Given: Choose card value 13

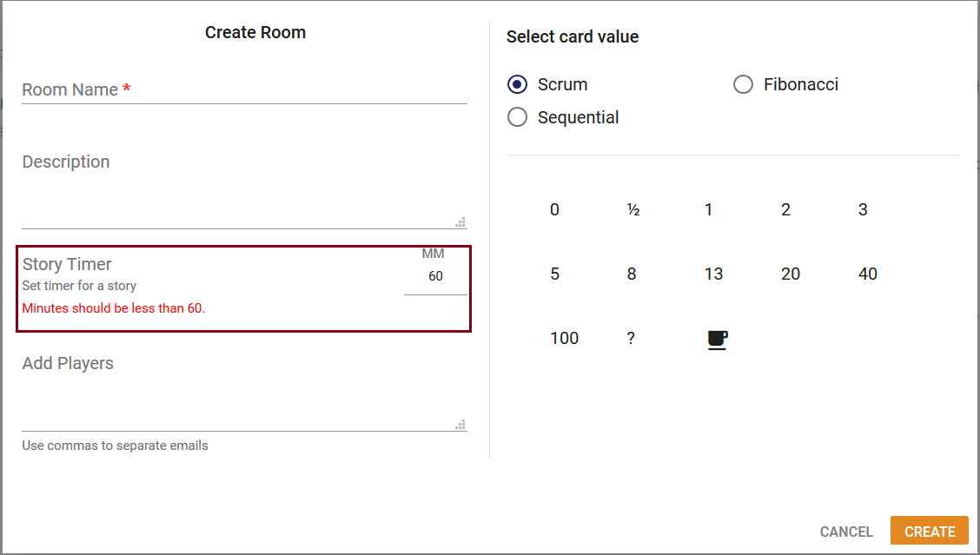Looking at the screenshot, I should click(713, 274).
